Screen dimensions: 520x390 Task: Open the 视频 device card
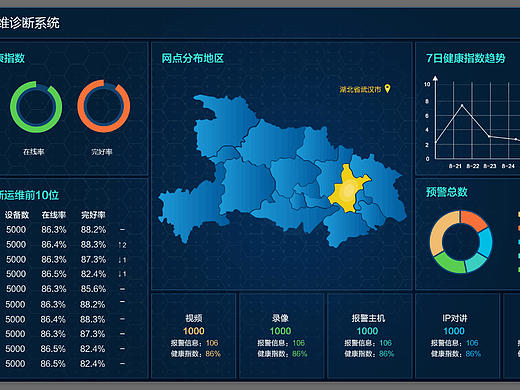click(194, 336)
